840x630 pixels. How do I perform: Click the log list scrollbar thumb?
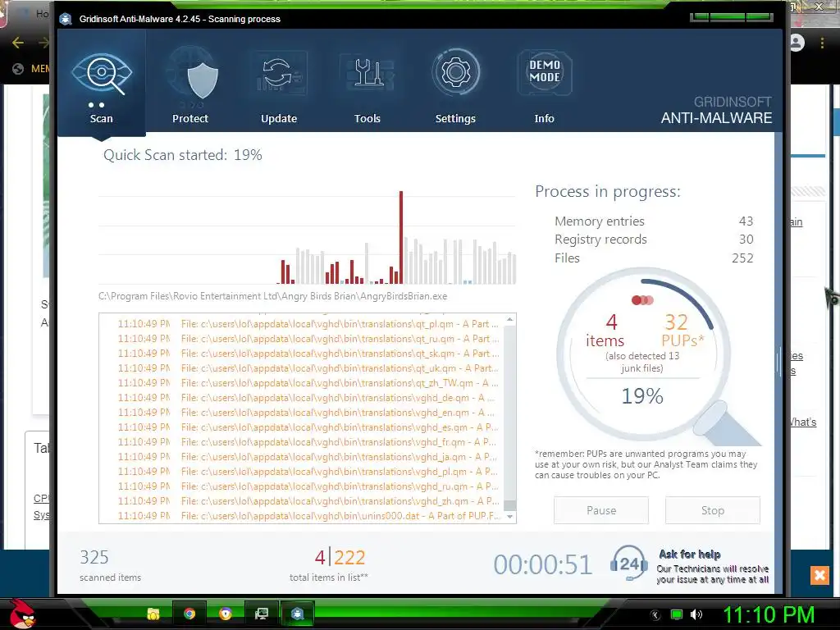point(510,505)
